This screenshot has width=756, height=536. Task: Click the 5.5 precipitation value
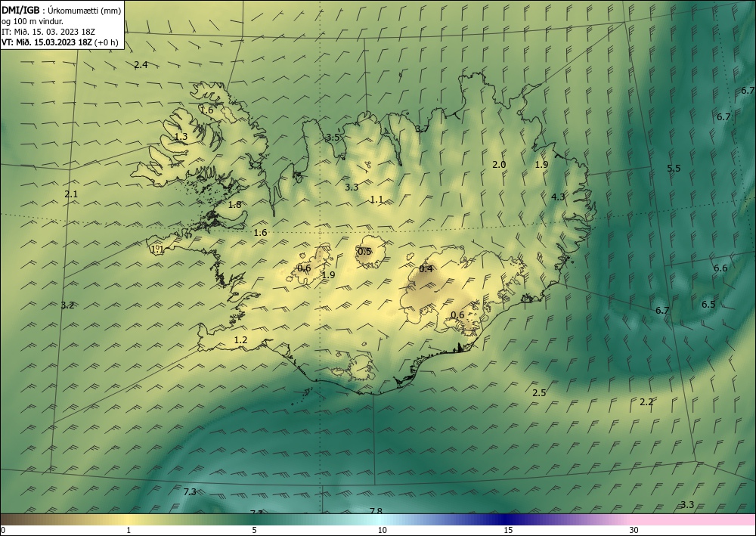click(674, 169)
